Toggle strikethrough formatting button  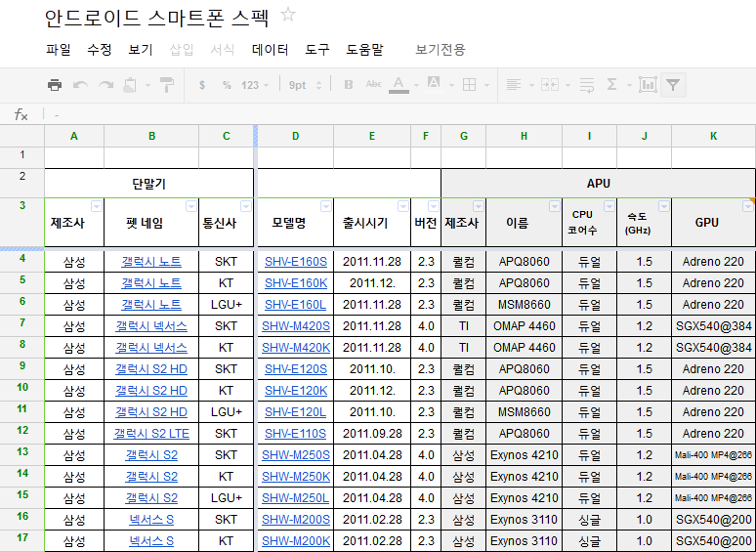pyautogui.click(x=373, y=85)
